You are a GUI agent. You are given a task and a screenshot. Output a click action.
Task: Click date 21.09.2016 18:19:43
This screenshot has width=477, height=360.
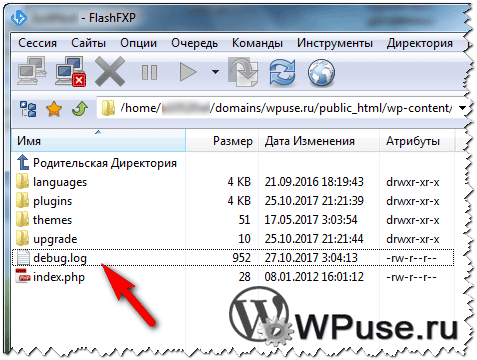314,182
